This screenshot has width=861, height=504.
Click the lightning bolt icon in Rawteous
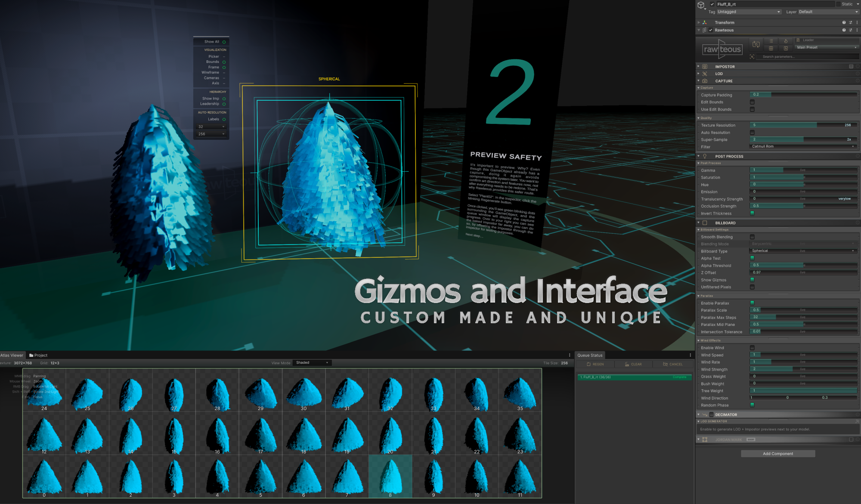(786, 48)
